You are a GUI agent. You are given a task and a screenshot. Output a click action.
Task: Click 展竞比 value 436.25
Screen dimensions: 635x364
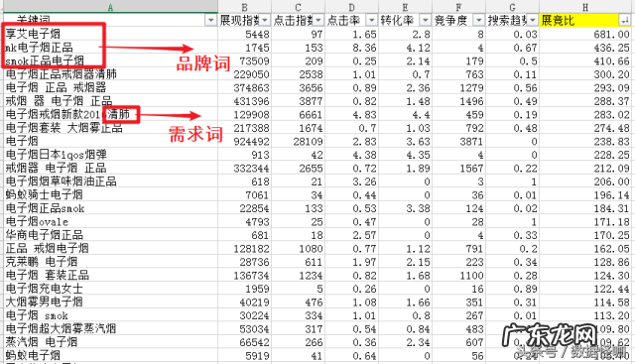[611, 48]
